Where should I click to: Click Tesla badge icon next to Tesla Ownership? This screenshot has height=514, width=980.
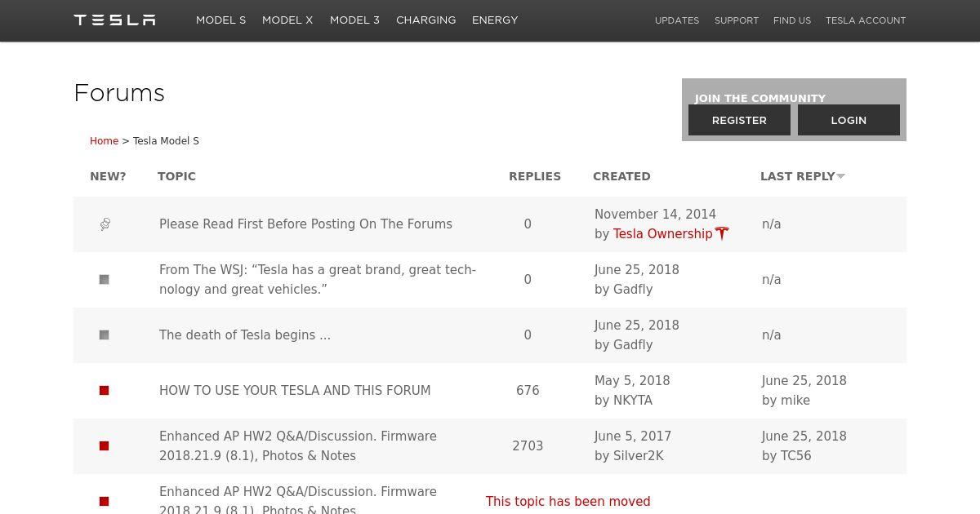coord(722,233)
